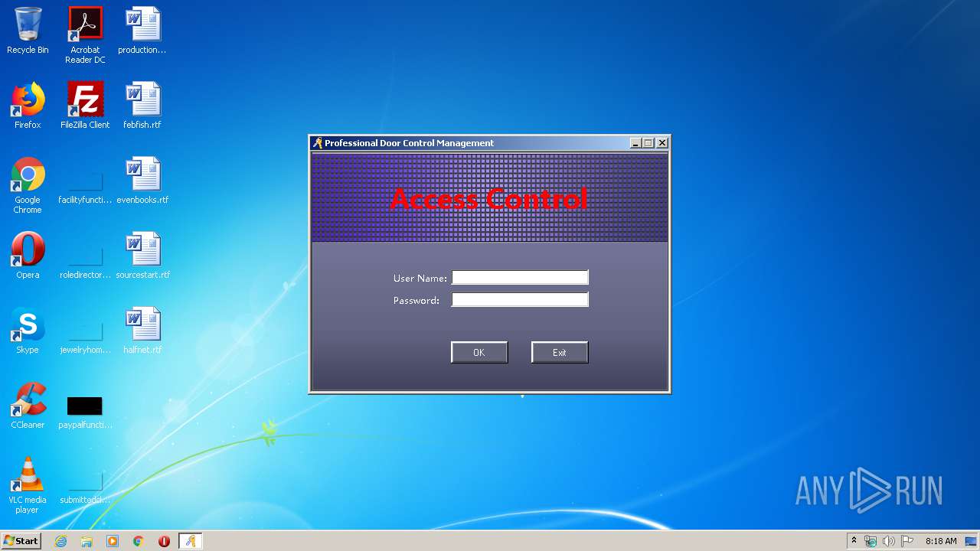Select the halfnet.rtf file icon

pos(142,331)
